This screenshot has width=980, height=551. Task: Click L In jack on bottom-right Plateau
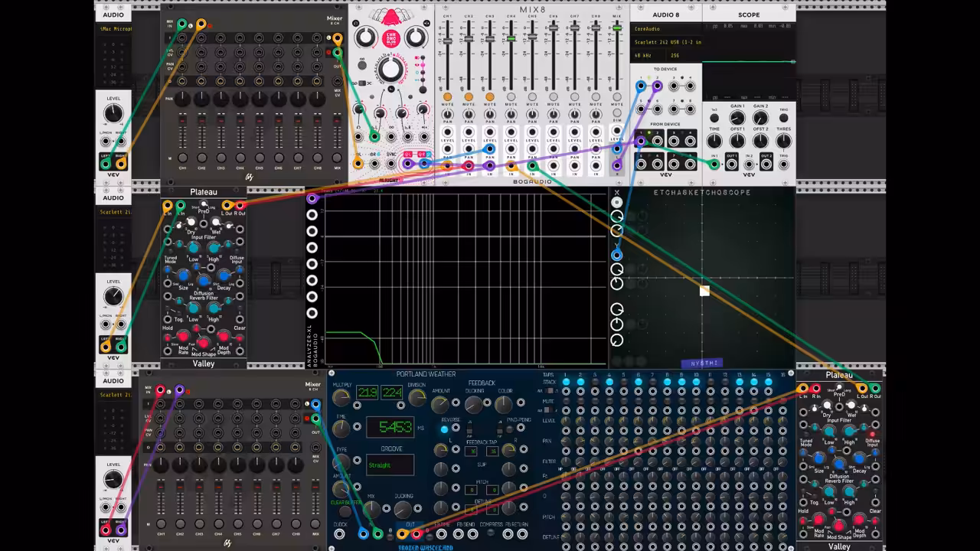(802, 389)
